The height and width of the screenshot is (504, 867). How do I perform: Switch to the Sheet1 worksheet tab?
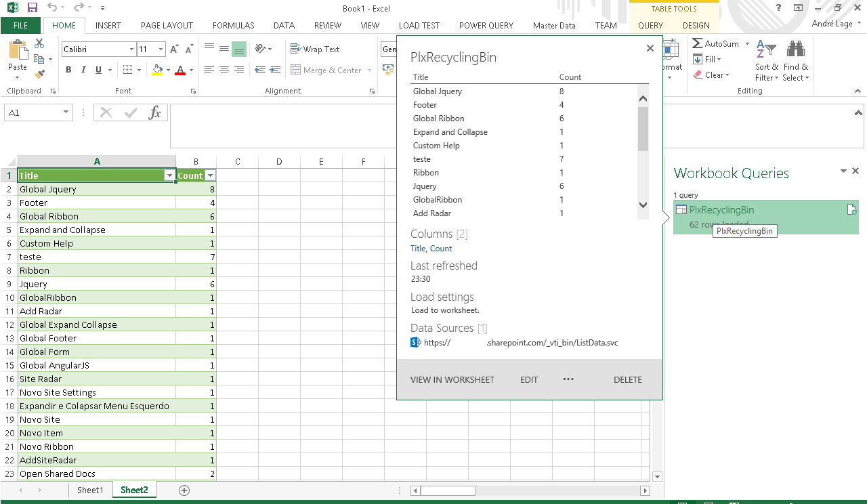click(91, 490)
